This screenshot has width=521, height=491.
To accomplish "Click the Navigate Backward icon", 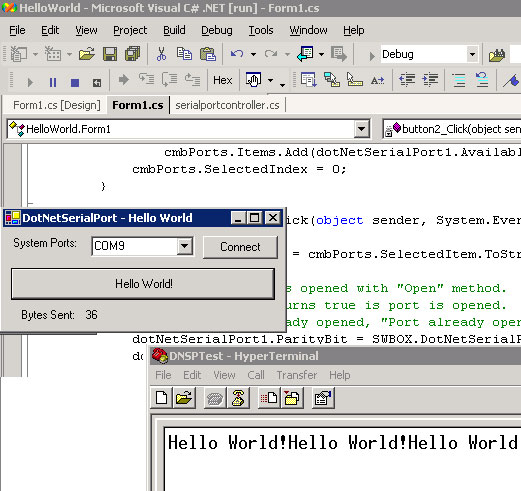I will (305, 54).
